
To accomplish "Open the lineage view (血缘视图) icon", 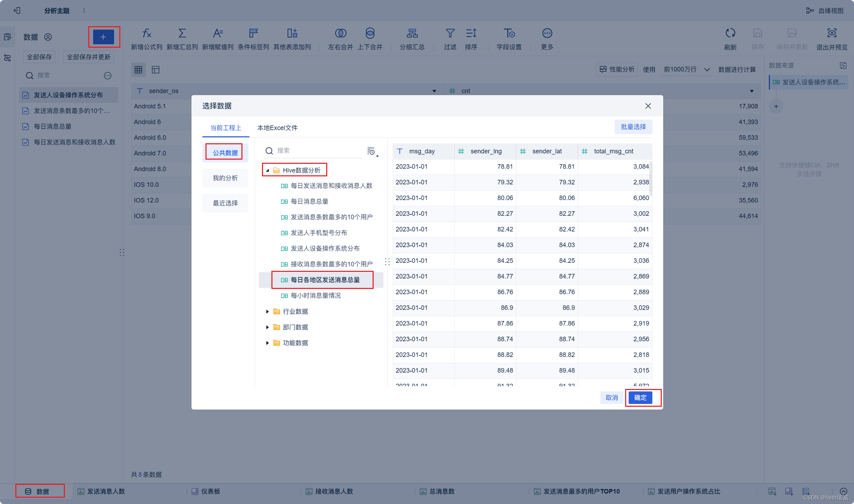I will click(x=810, y=10).
